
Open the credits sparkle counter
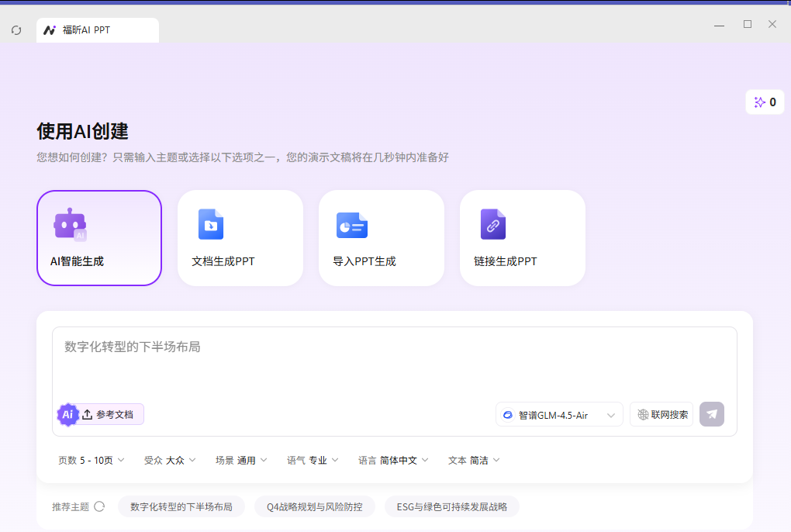tap(765, 102)
